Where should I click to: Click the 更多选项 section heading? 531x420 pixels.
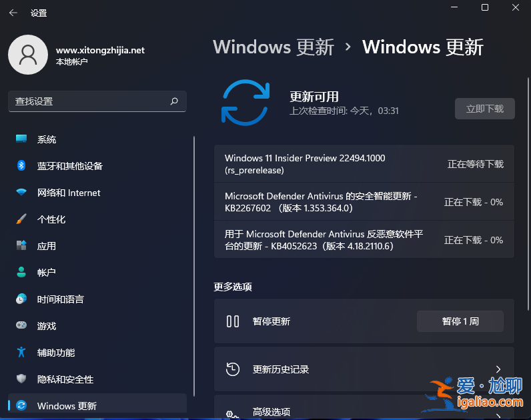click(x=233, y=287)
